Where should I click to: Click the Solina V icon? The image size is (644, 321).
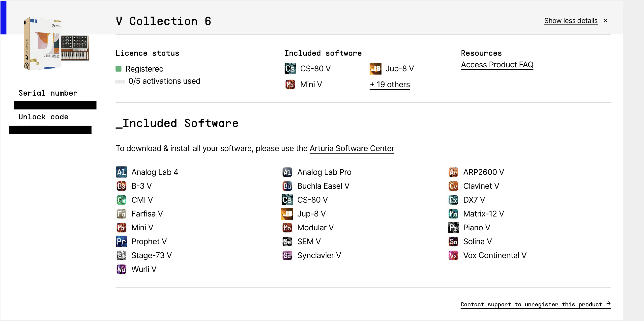tap(453, 241)
